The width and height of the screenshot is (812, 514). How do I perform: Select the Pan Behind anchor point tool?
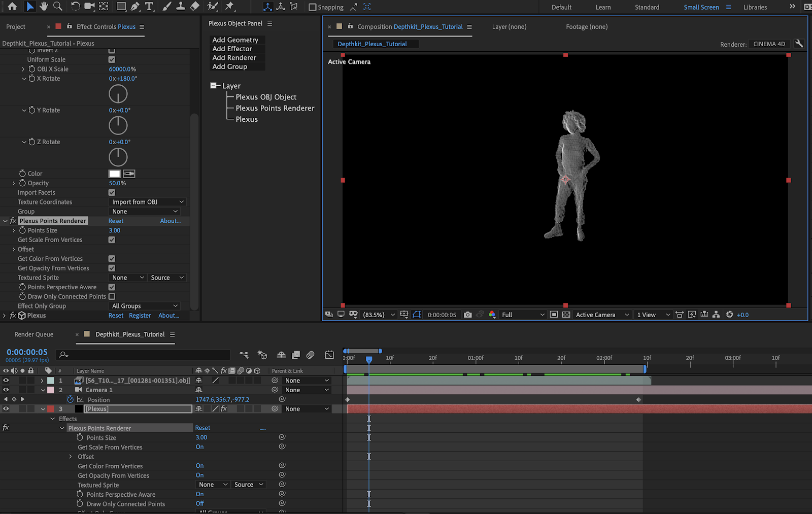click(104, 7)
